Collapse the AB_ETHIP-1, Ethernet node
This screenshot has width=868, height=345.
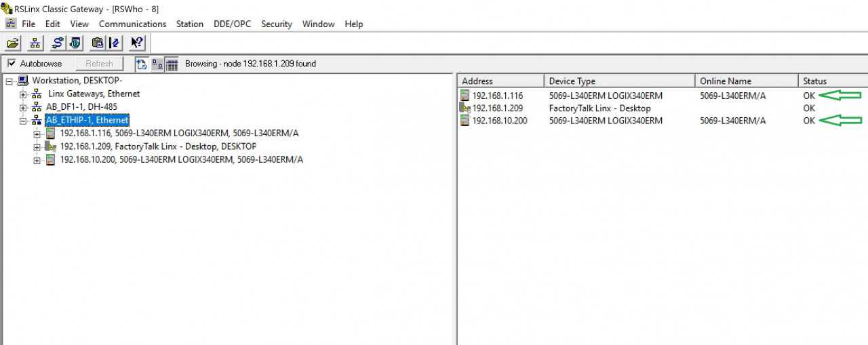[x=23, y=121]
